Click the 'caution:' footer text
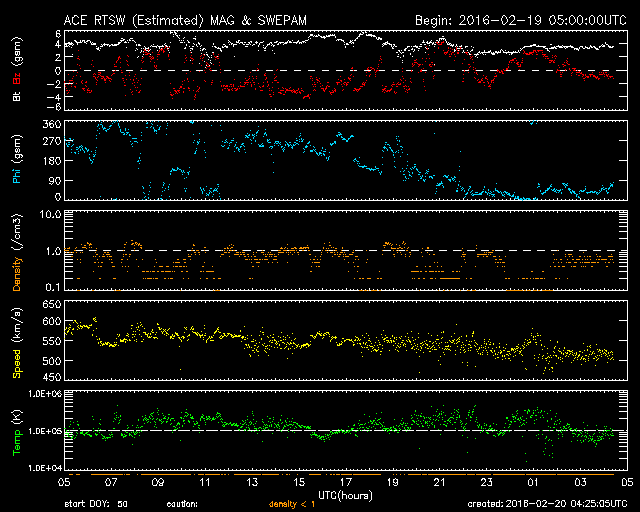 [182, 504]
